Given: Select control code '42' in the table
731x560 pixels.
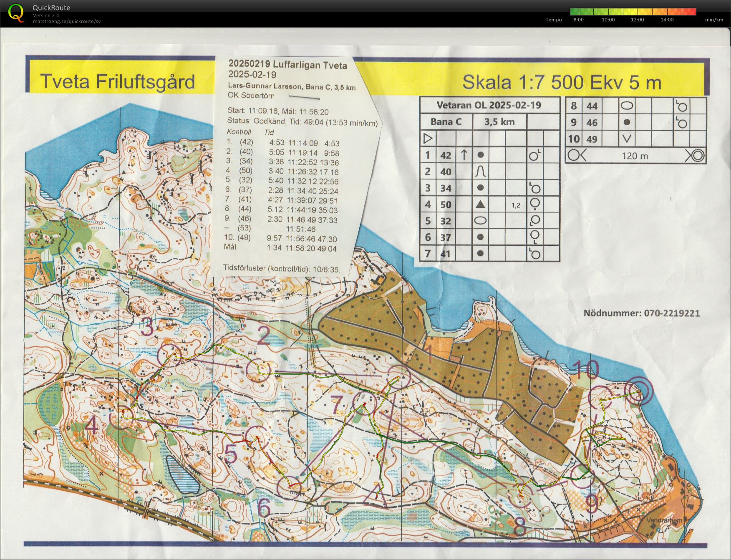Looking at the screenshot, I should 446,155.
